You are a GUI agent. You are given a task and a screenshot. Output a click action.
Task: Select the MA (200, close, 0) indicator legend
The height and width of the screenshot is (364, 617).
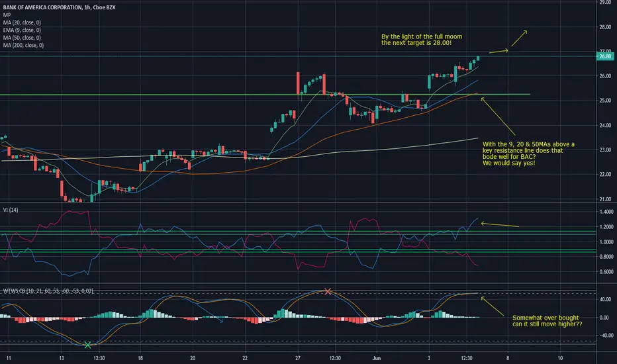pos(24,45)
